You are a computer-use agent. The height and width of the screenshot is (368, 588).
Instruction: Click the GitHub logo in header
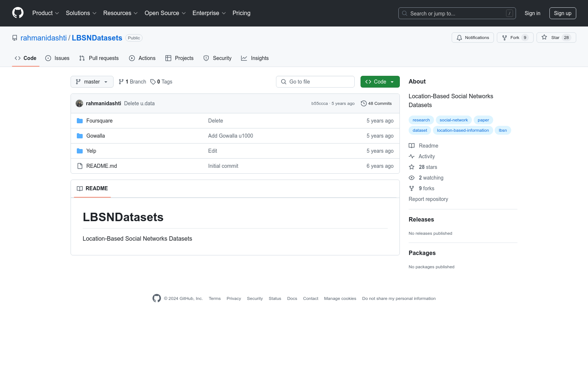[x=18, y=13]
